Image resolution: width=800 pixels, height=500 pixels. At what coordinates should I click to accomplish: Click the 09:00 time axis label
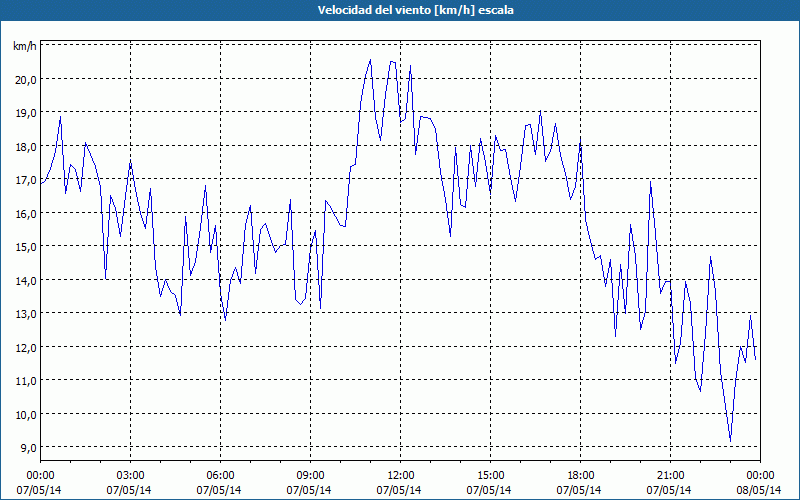[x=310, y=476]
